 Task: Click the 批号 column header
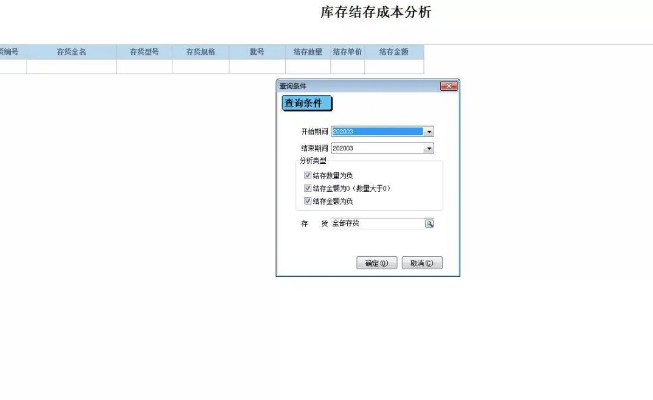click(x=257, y=52)
